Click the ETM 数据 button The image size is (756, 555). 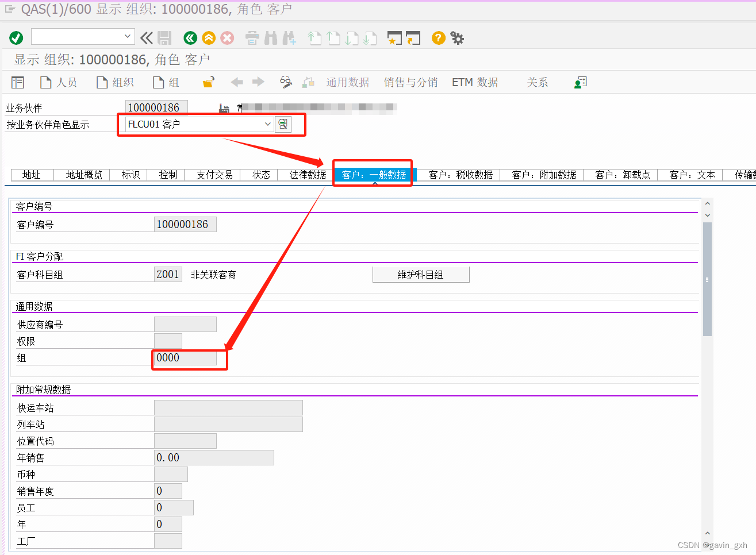click(x=475, y=82)
